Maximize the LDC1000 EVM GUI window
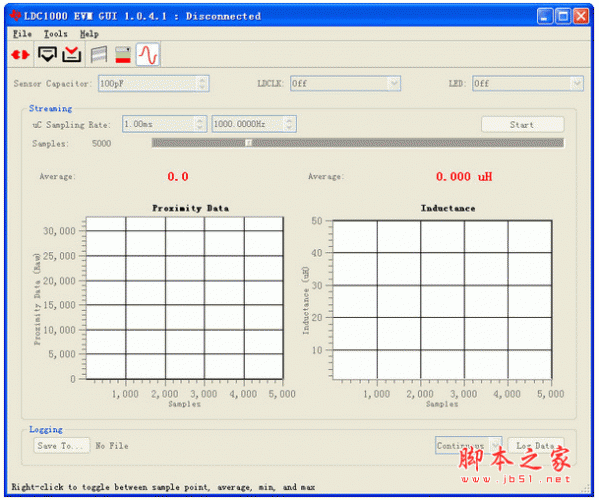 click(x=563, y=16)
